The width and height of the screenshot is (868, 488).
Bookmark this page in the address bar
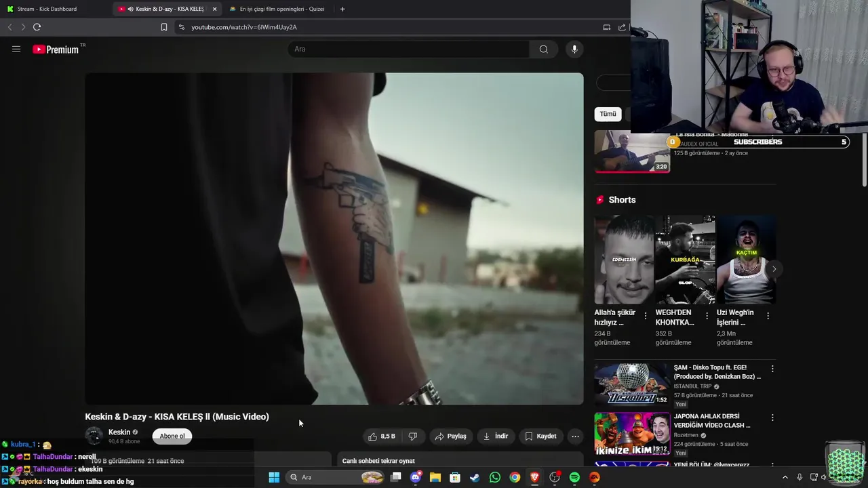pos(164,27)
